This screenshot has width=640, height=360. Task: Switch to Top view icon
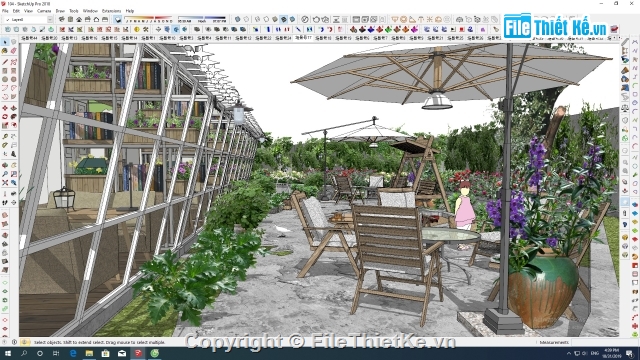pos(70,20)
